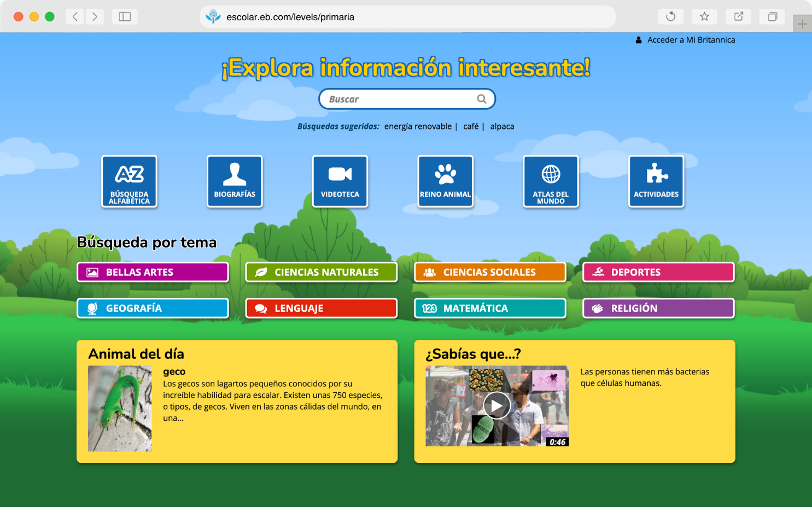
Task: Click the 'alpaca' suggested search link
Action: (x=502, y=126)
